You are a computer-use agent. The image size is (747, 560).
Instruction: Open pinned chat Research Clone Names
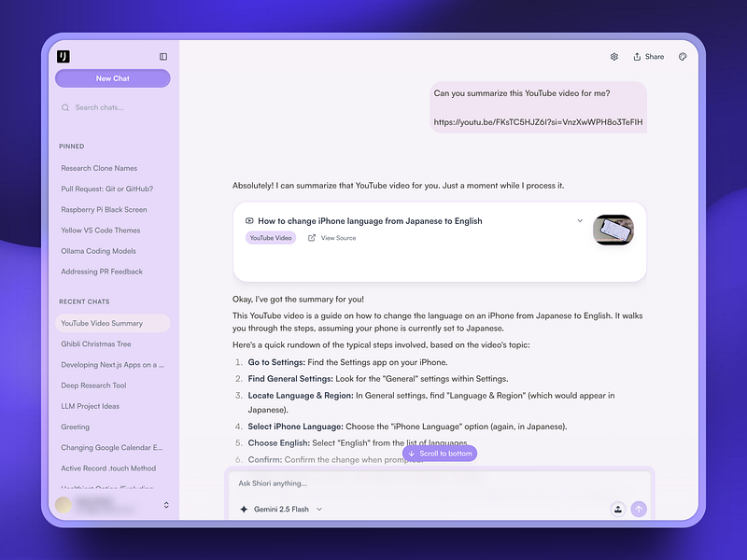tap(99, 168)
